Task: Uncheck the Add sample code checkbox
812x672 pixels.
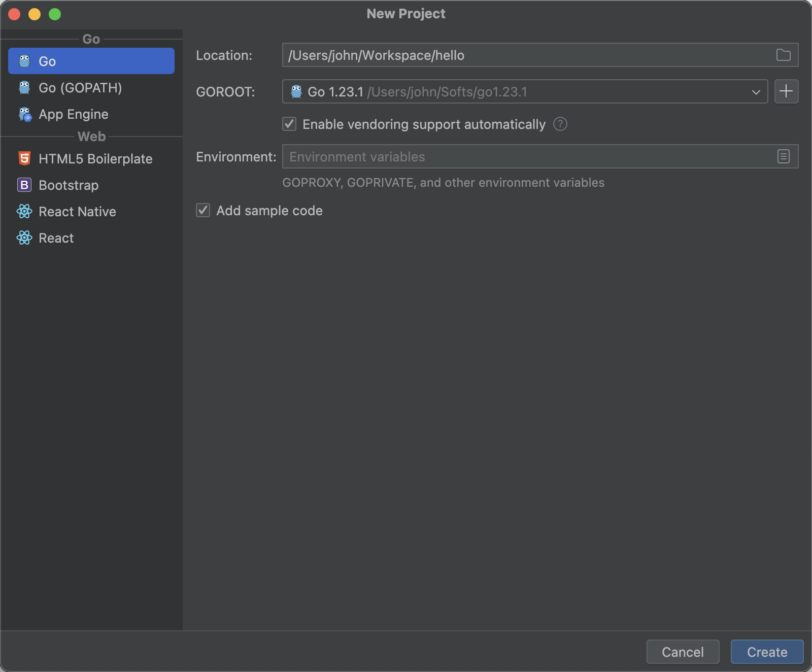Action: (203, 210)
